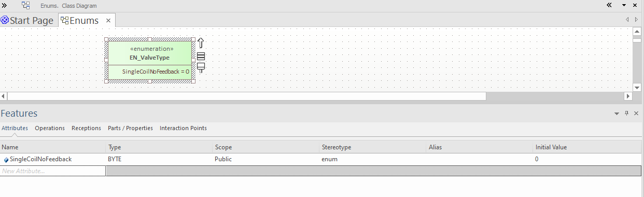Switch to the Start Page tab

coord(27,21)
